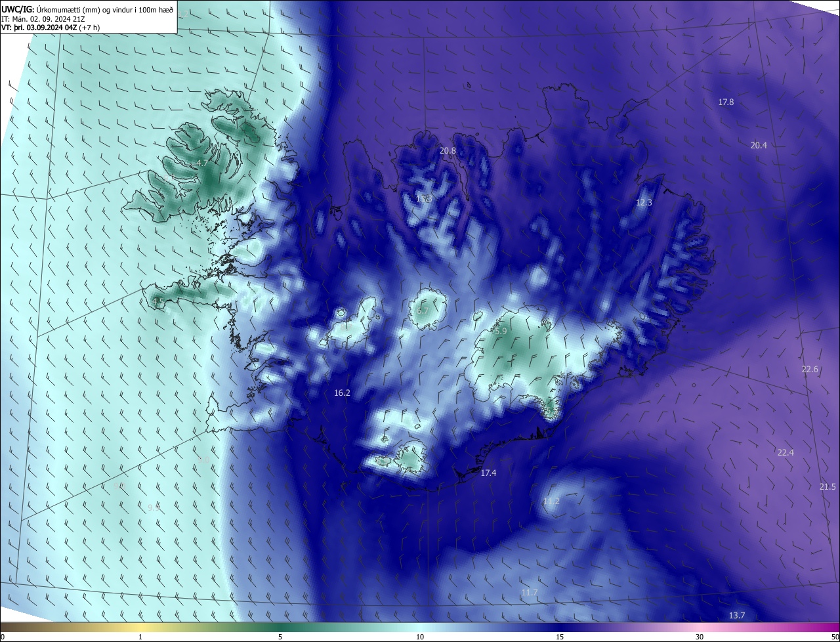The image size is (840, 642).
Task: Click the color scale at the 1 mark
Action: click(140, 637)
